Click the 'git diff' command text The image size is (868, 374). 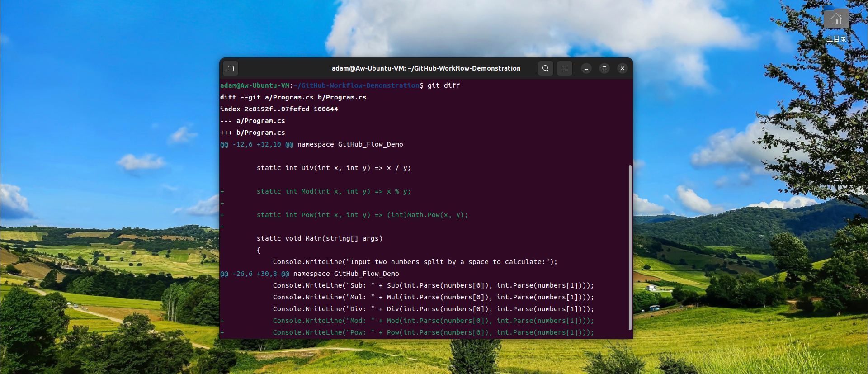tap(443, 85)
